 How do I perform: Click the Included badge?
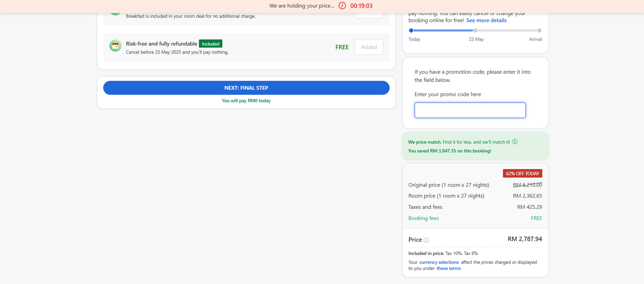point(210,44)
